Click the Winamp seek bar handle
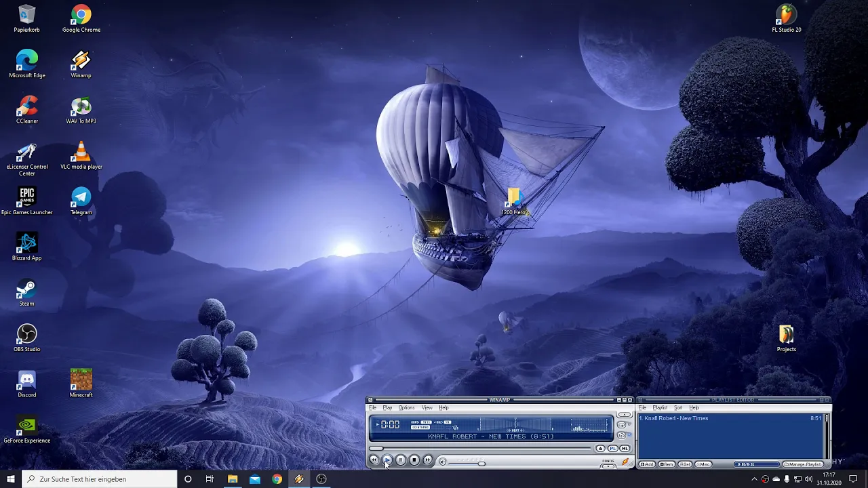Viewport: 868px width, 488px height. pos(376,448)
